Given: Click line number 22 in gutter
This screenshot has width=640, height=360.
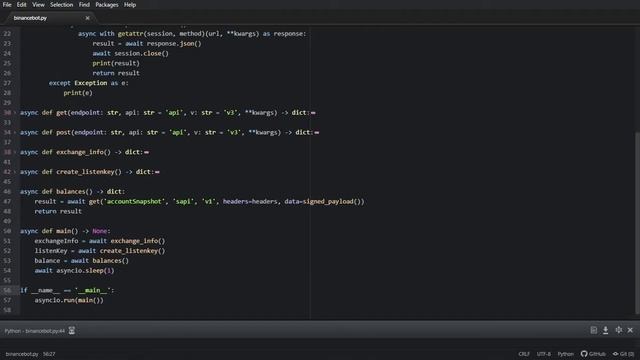Looking at the screenshot, I should click(7, 33).
